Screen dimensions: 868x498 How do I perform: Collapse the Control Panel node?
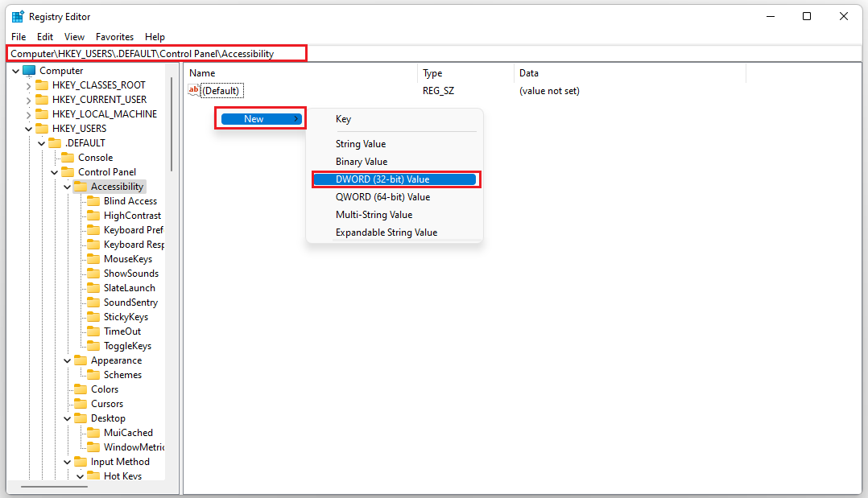click(x=54, y=173)
